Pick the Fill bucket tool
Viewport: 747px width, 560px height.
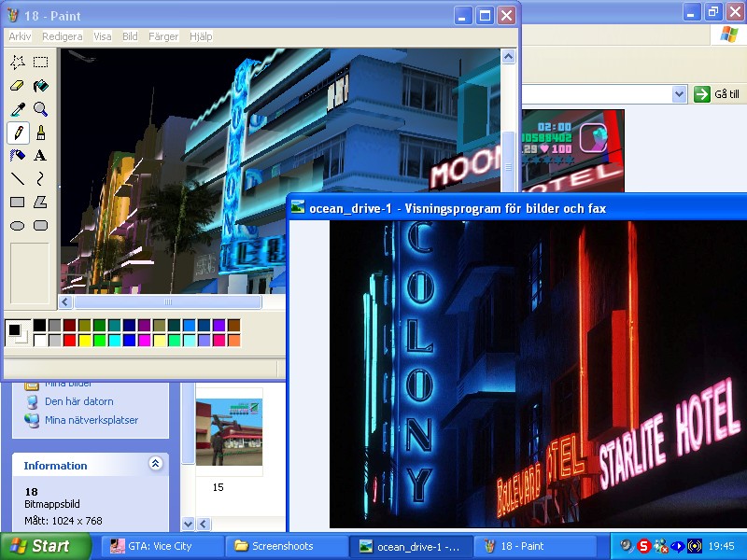click(x=40, y=86)
